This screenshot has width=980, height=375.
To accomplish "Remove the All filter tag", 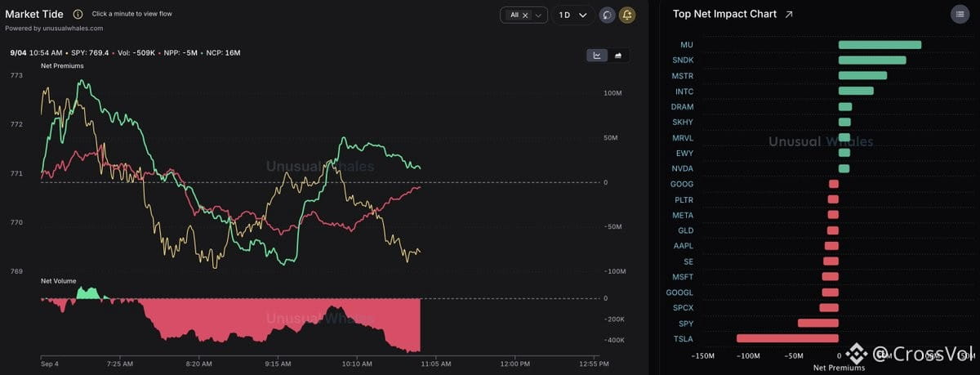I will coord(525,15).
